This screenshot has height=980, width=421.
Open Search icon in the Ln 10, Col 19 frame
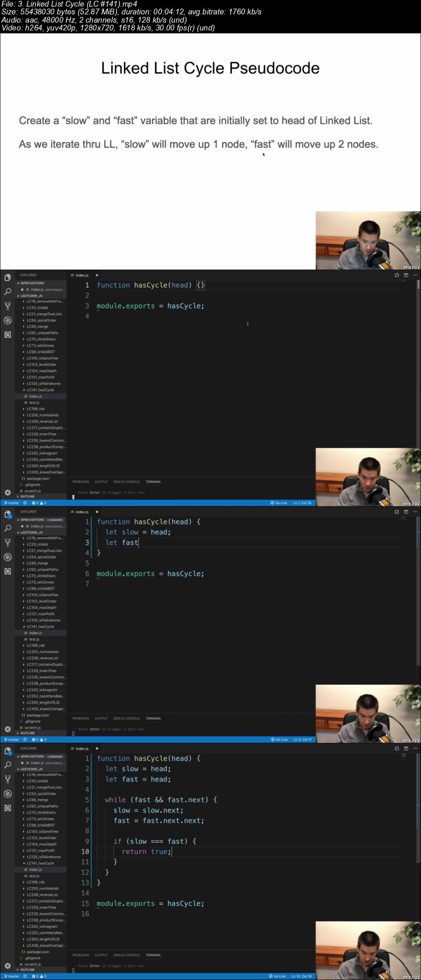7,765
